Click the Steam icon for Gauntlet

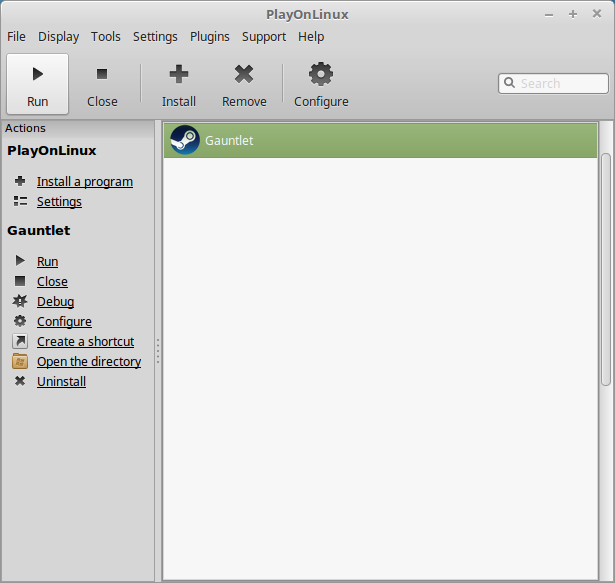(x=185, y=140)
